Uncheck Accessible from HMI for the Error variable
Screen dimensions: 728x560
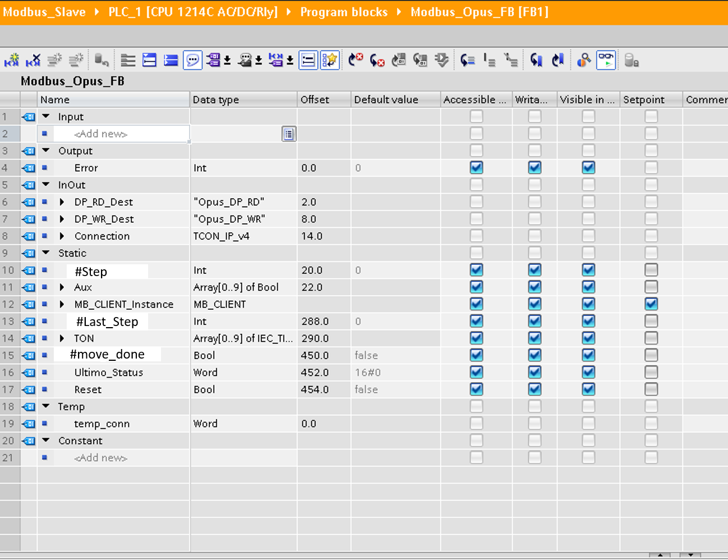[476, 167]
